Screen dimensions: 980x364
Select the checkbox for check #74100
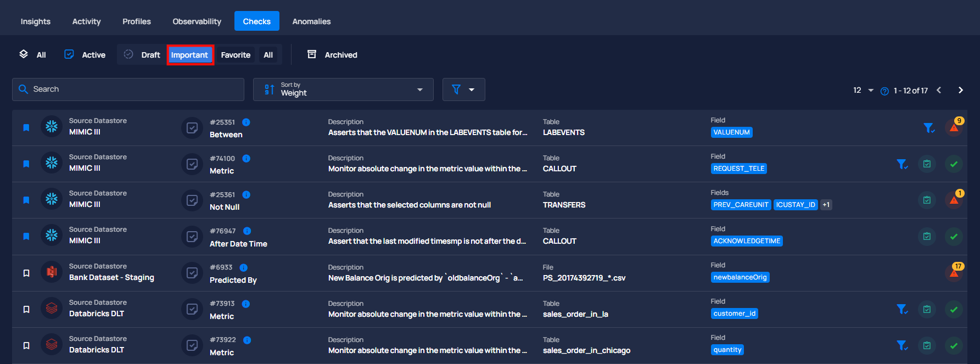point(192,164)
